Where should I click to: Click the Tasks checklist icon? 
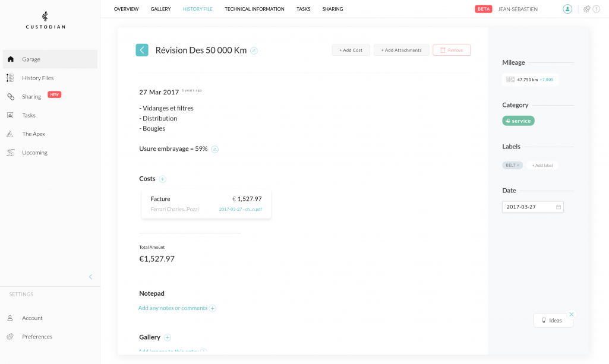point(10,115)
